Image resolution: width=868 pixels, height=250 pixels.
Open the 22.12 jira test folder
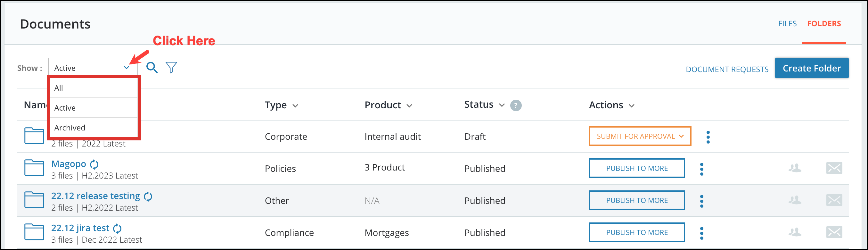tap(80, 228)
